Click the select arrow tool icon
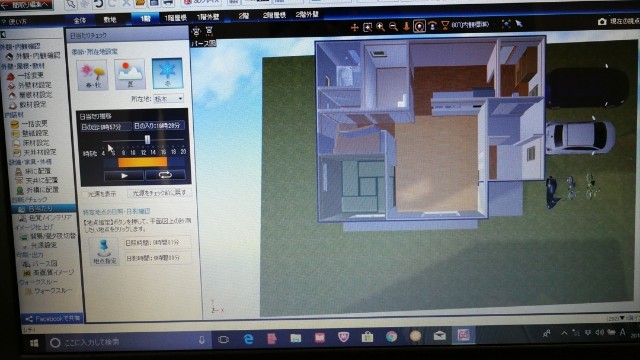The image size is (640, 360). pos(519,23)
